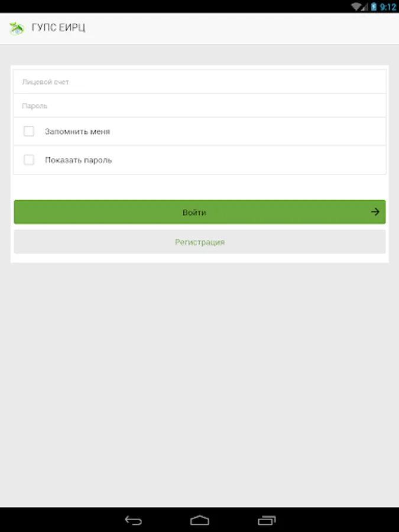The width and height of the screenshot is (399, 532).
Task: Open recent apps from navigation bar
Action: click(267, 520)
